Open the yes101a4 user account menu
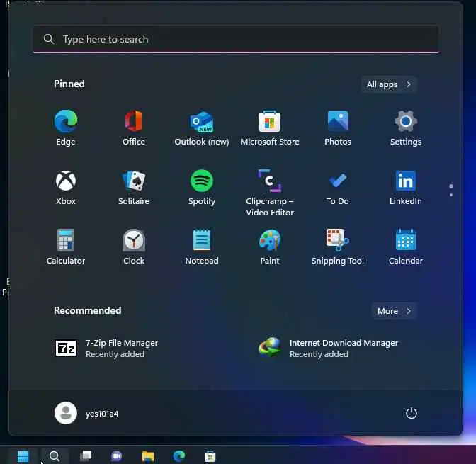This screenshot has height=464, width=476. (86, 413)
